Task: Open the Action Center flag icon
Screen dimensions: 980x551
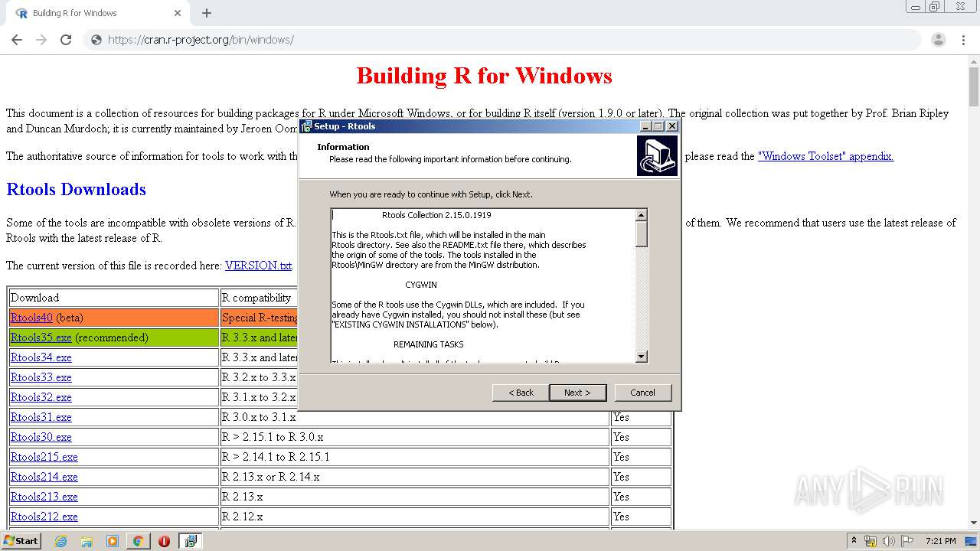Action: click(x=907, y=541)
